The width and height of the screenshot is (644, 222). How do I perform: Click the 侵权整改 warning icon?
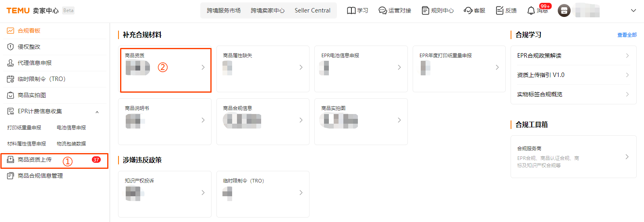(x=10, y=47)
